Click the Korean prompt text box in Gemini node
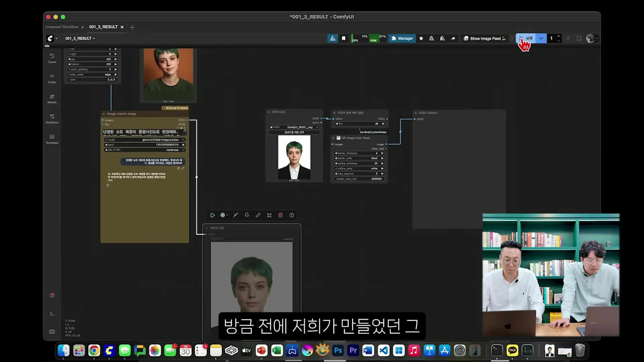This screenshot has width=644, height=362. click(144, 132)
